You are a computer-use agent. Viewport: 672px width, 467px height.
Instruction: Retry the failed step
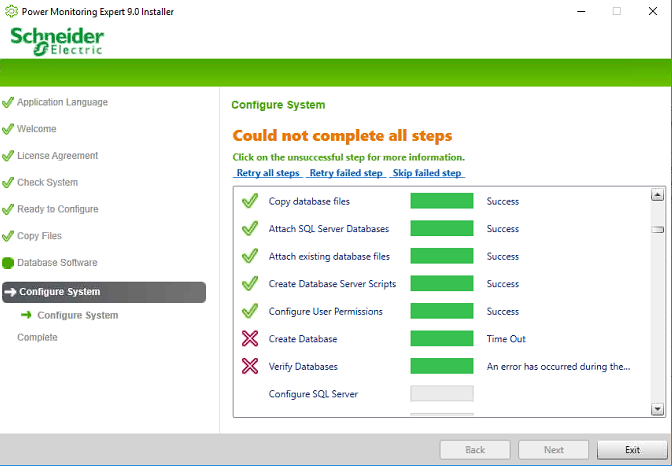click(x=346, y=173)
